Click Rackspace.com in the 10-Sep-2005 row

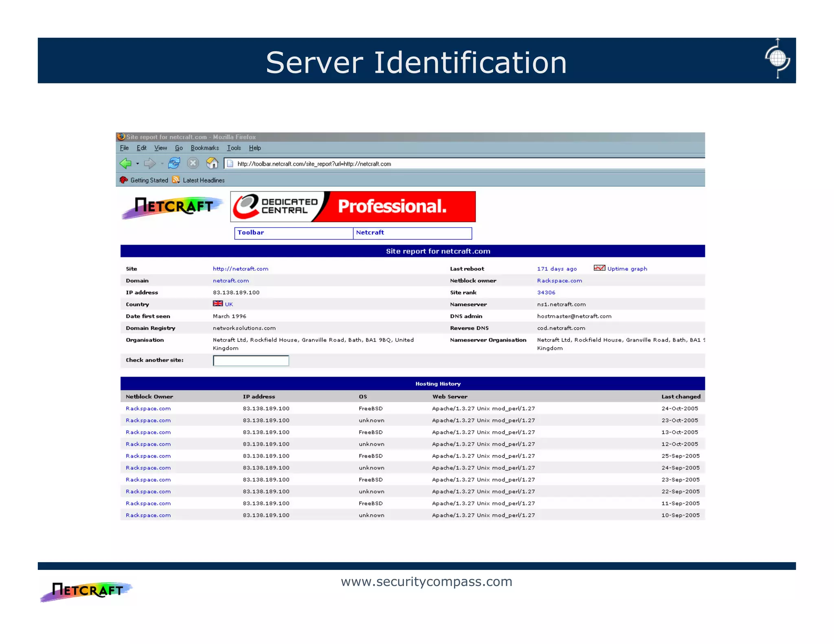[148, 515]
